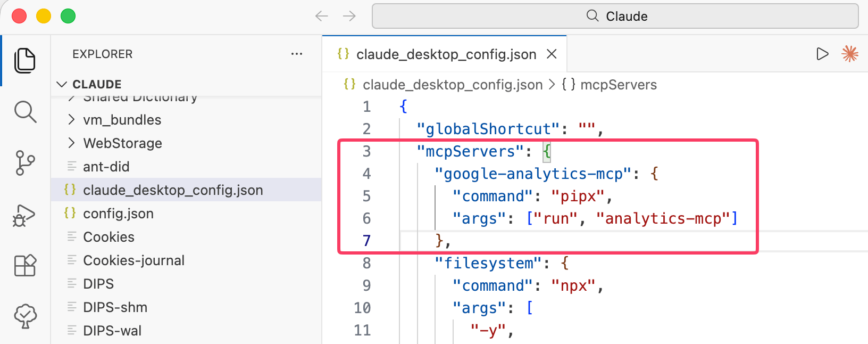This screenshot has height=344, width=868.
Task: Click the "google-analytics-mcp" key
Action: 533,174
